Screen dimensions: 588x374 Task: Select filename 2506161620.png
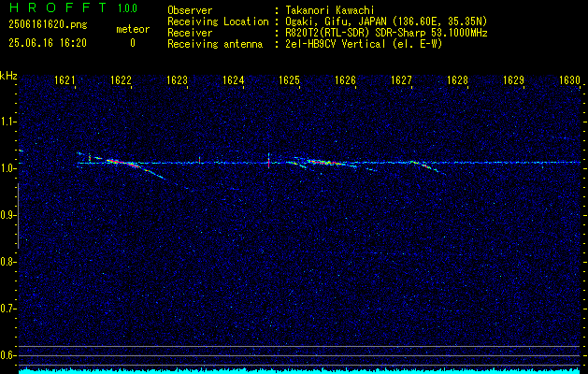tap(48, 24)
